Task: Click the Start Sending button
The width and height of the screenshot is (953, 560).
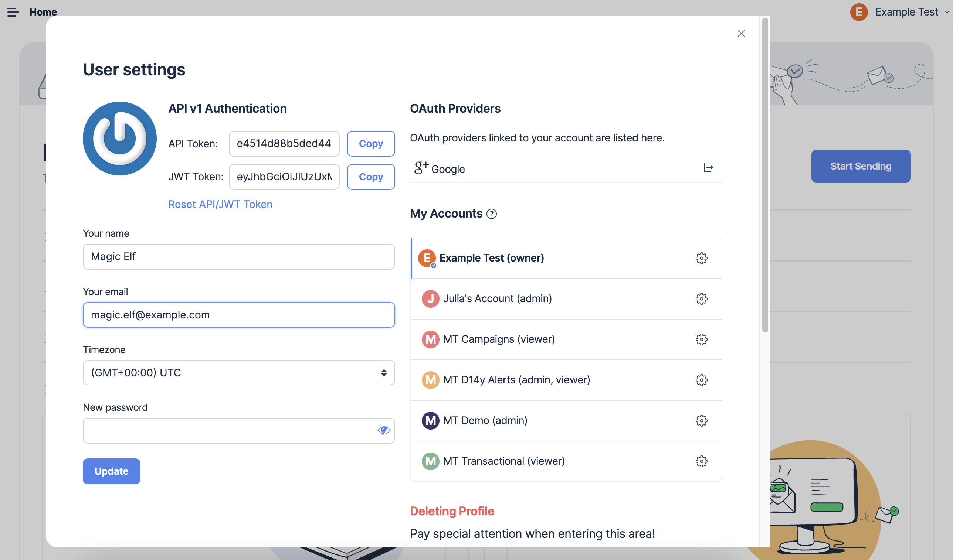Action: point(861,166)
